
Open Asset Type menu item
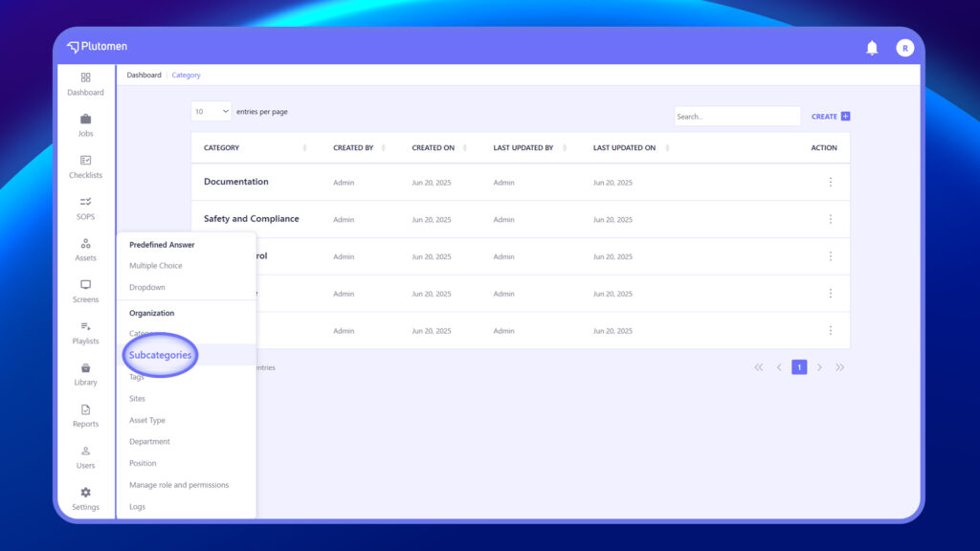click(x=146, y=421)
